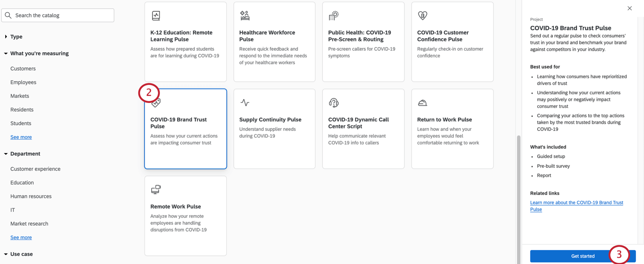Click the Supply Continuity Pulse icon
The image size is (644, 264).
pos(245,102)
